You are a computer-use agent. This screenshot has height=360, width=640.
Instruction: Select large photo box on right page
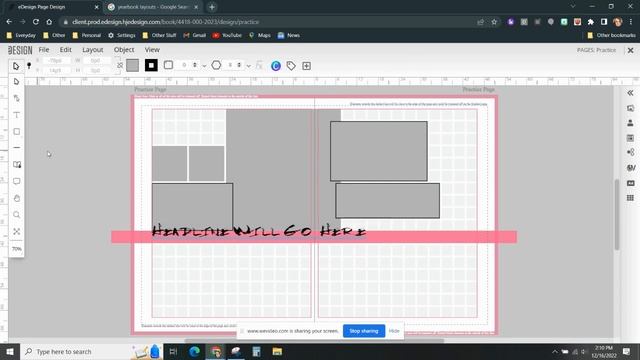point(379,151)
